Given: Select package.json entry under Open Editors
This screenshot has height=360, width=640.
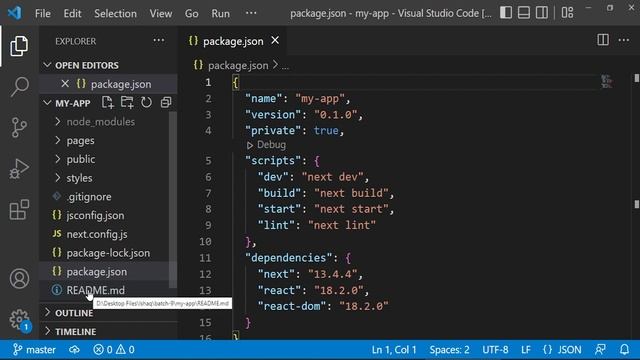Looking at the screenshot, I should tap(108, 84).
